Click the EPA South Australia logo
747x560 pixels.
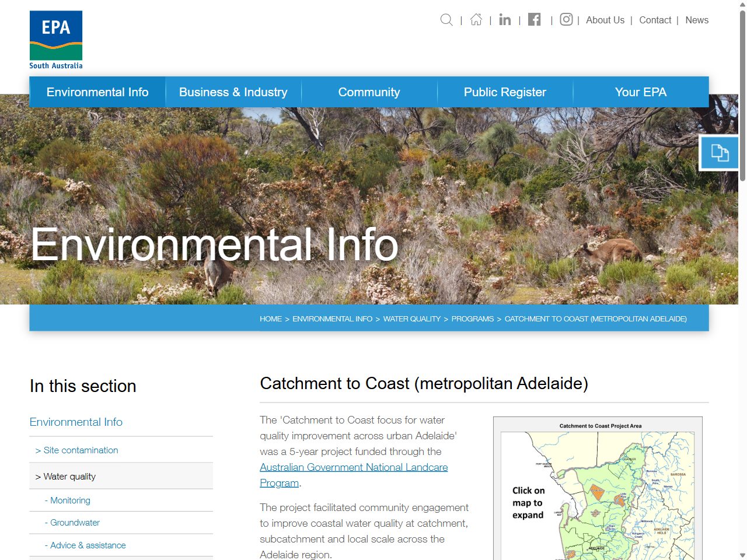[56, 39]
